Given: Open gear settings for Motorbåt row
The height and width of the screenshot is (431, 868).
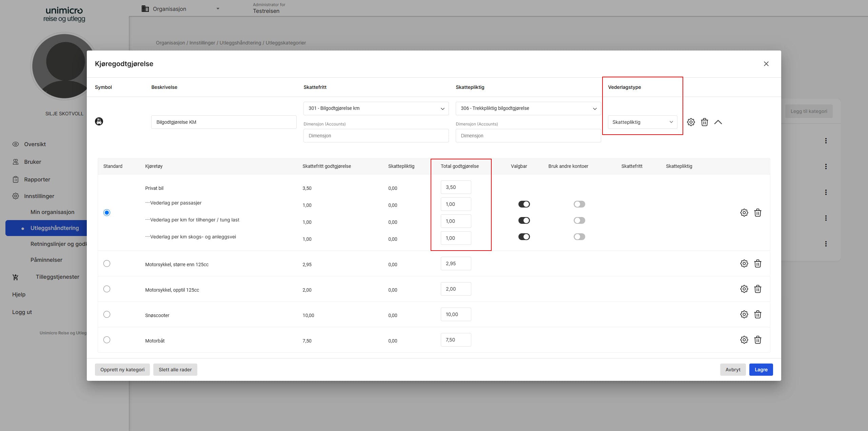Looking at the screenshot, I should [x=744, y=340].
